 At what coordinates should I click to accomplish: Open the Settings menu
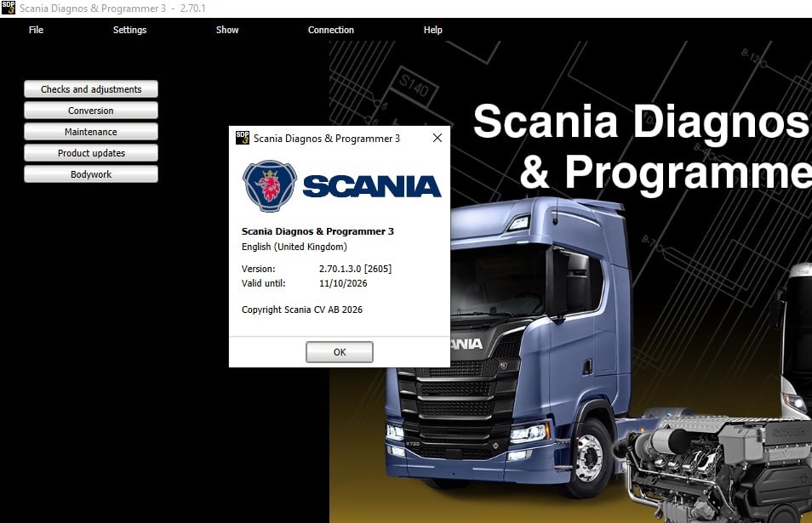129,30
